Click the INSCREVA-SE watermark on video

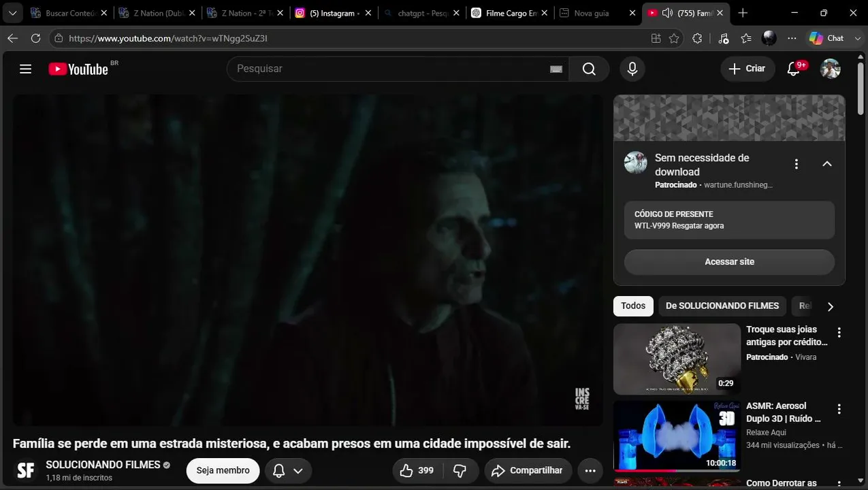[x=582, y=399]
